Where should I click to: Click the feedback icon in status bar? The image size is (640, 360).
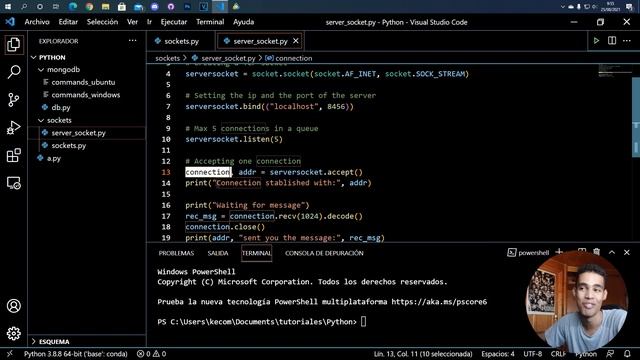click(610, 354)
